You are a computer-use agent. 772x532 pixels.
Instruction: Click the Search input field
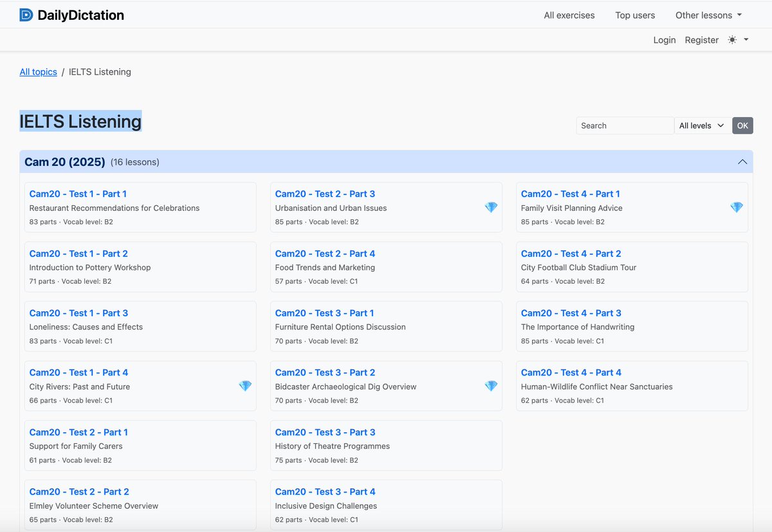(625, 125)
